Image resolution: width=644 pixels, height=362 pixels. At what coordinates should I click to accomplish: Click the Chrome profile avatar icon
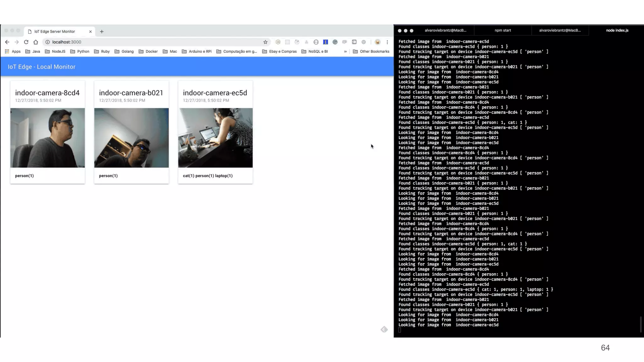click(377, 42)
